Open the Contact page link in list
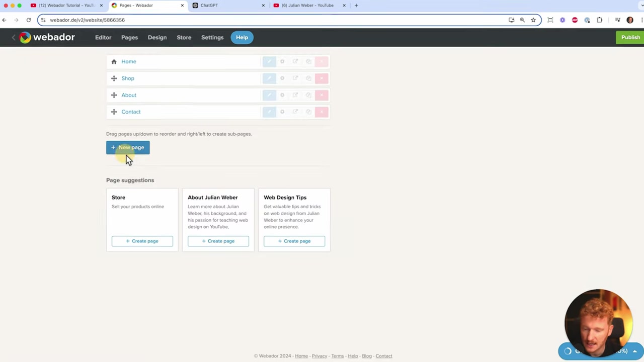This screenshot has height=362, width=644. (131, 112)
